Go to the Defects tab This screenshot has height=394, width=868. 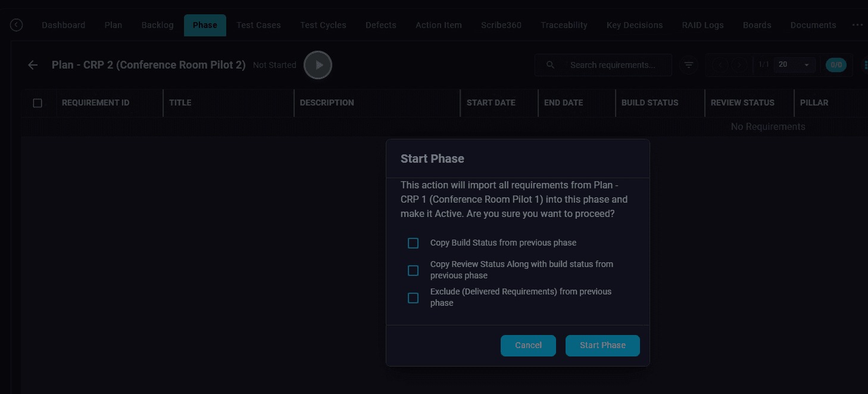(x=381, y=25)
